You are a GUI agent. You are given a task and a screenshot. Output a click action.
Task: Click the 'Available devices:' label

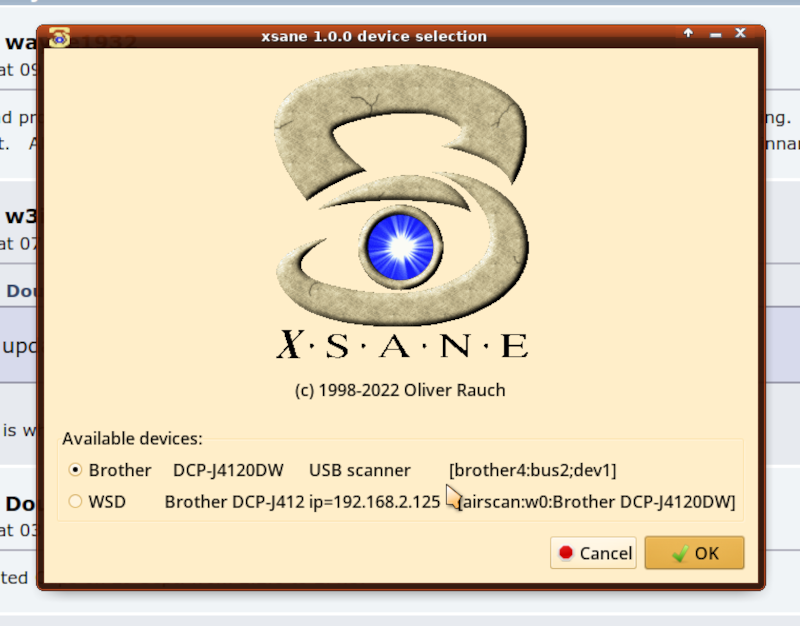point(132,438)
